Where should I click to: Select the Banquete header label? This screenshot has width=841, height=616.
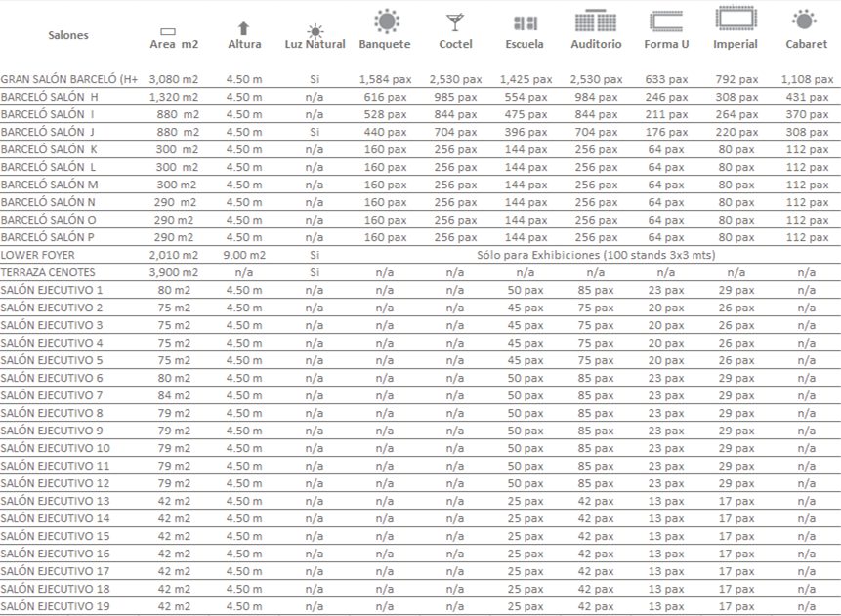point(385,44)
